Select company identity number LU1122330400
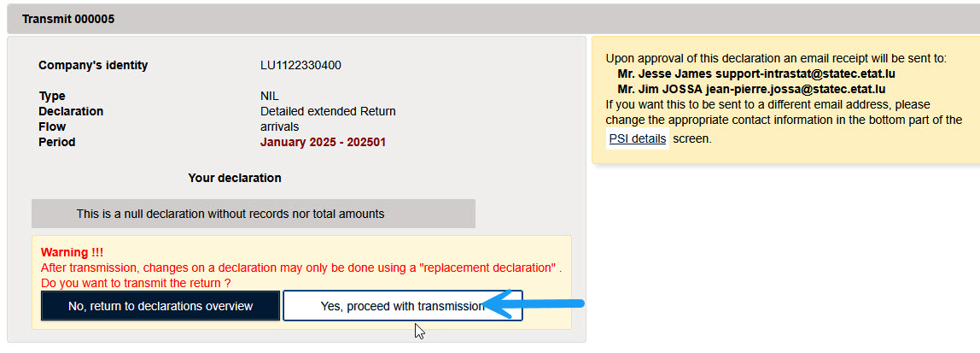The height and width of the screenshot is (353, 980). pyautogui.click(x=300, y=65)
